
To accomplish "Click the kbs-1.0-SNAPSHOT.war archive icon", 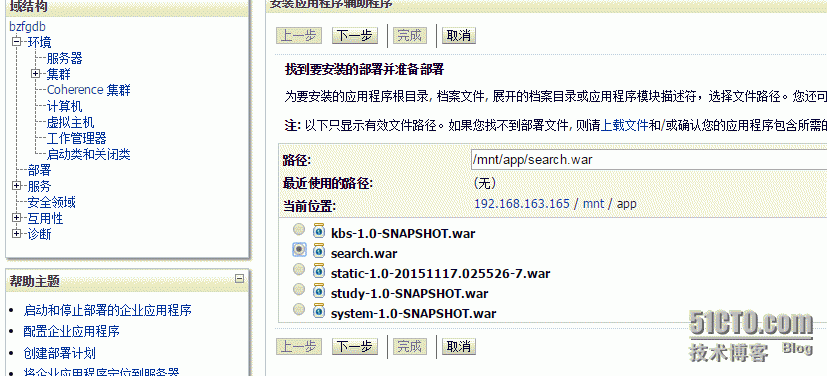I will tap(319, 231).
